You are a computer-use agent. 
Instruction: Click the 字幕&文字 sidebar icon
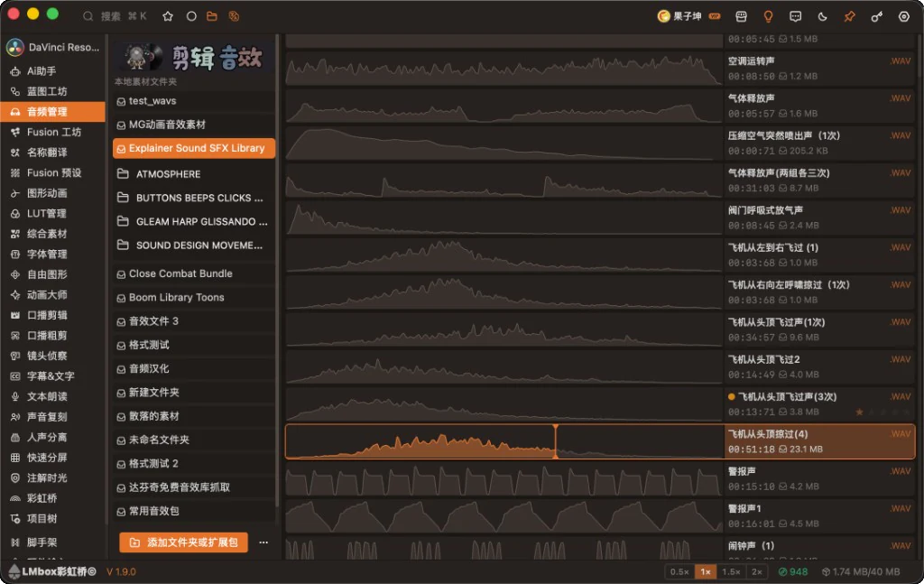click(15, 376)
